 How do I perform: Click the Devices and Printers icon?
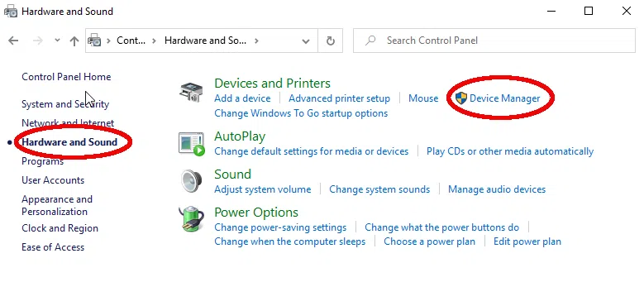pyautogui.click(x=191, y=92)
